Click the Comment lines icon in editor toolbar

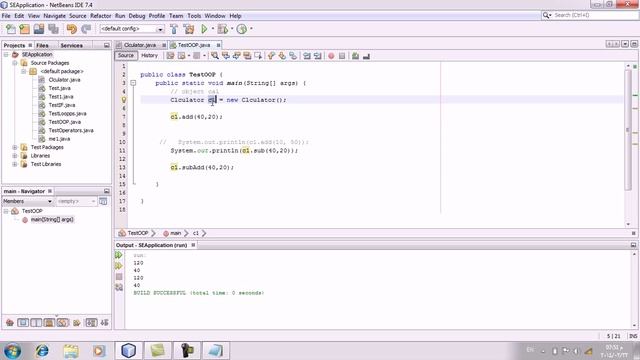point(355,56)
